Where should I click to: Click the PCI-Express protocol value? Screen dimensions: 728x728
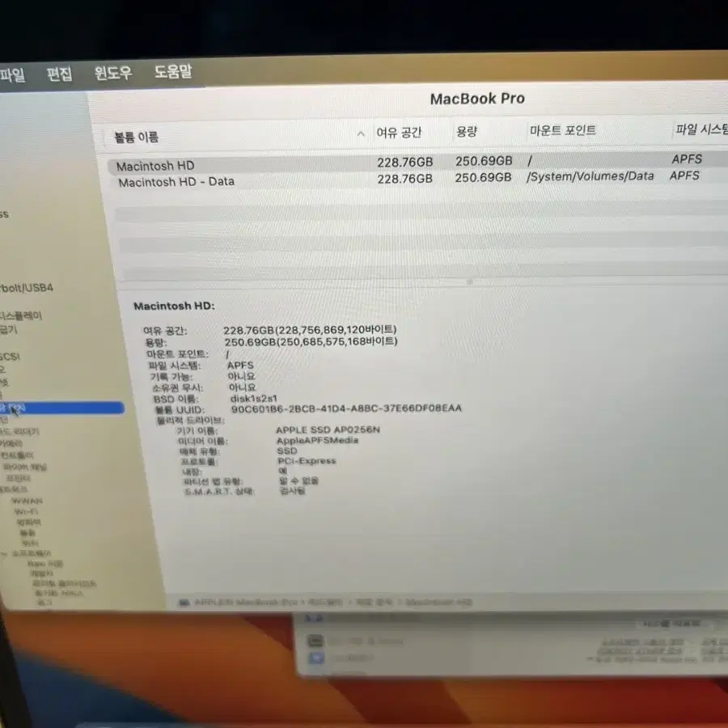point(307,461)
